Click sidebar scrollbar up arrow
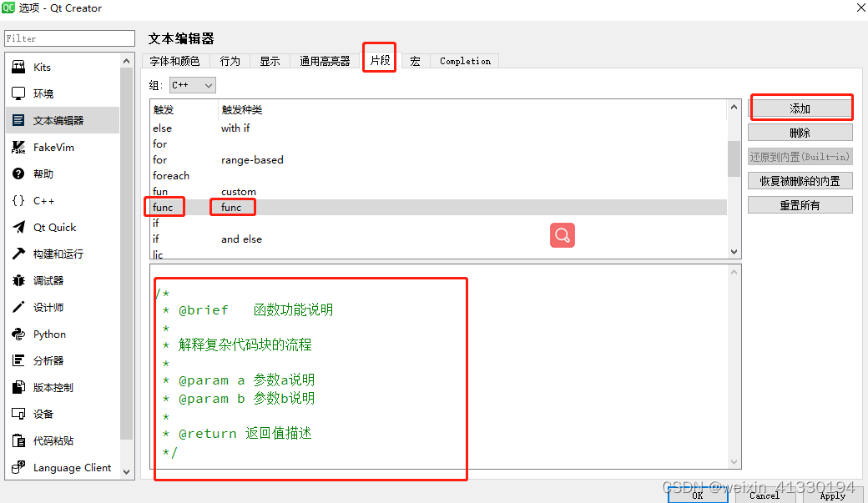This screenshot has width=868, height=503. pos(127,61)
